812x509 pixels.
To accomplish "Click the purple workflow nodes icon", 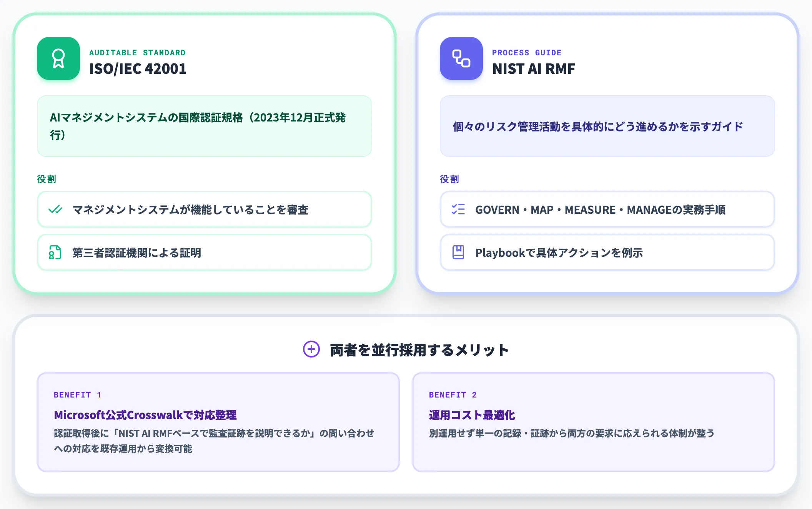I will point(461,58).
